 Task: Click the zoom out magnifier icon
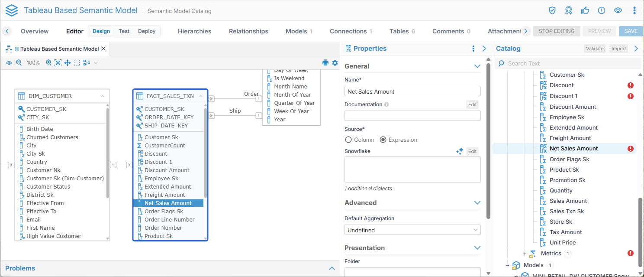click(x=19, y=63)
